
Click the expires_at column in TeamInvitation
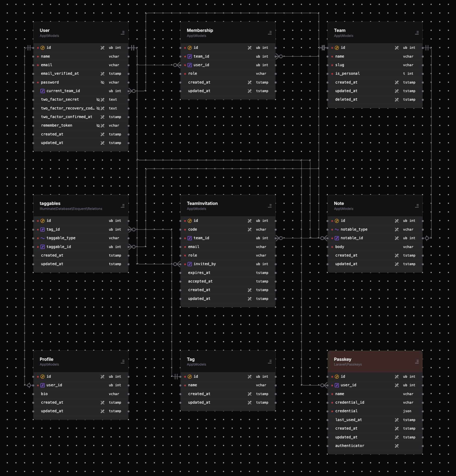pos(199,273)
